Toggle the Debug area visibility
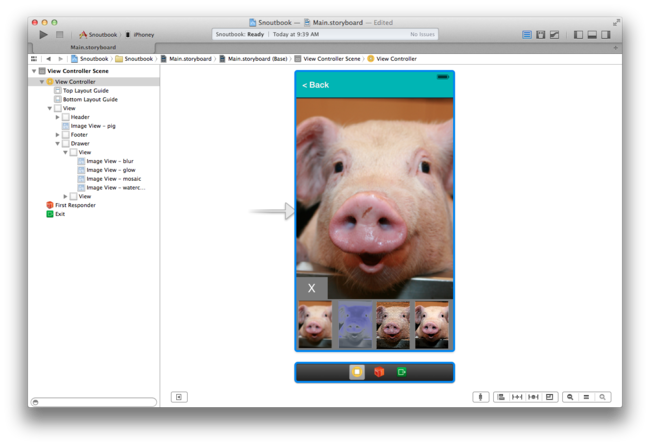Image resolution: width=650 pixels, height=446 pixels. [x=592, y=35]
